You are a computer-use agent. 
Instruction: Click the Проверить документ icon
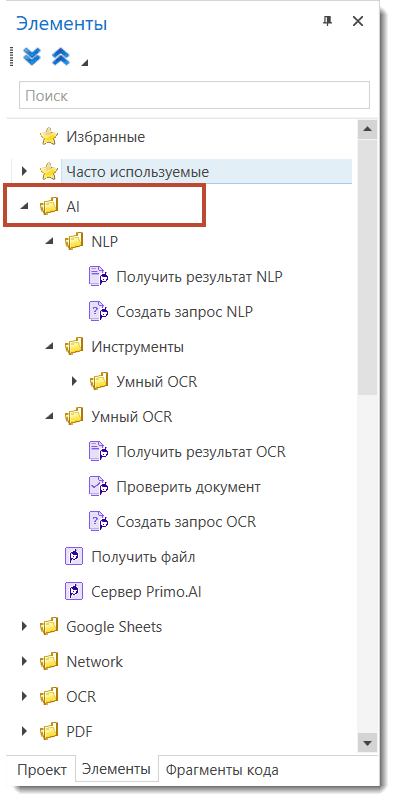click(x=99, y=486)
